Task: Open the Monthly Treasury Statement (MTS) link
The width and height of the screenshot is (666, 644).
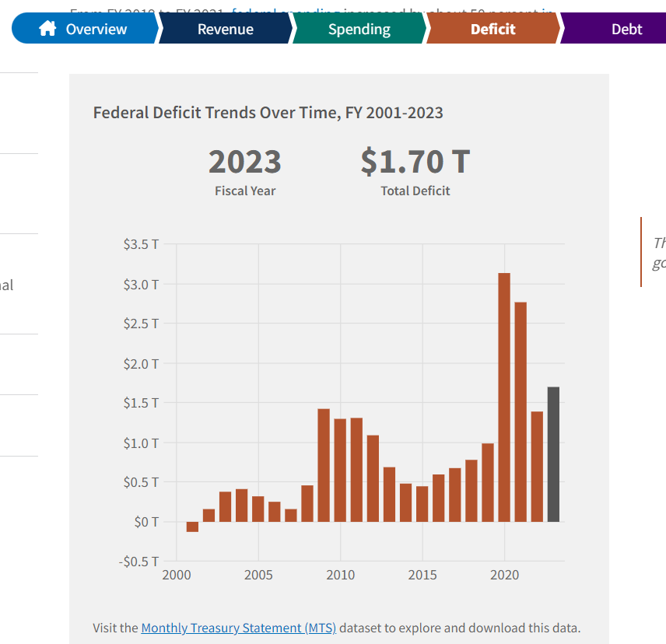Action: [238, 628]
